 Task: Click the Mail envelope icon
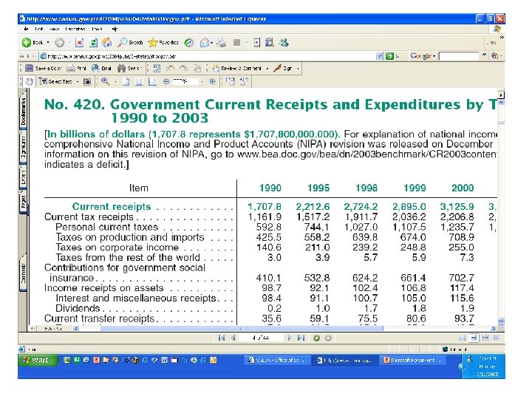205,42
